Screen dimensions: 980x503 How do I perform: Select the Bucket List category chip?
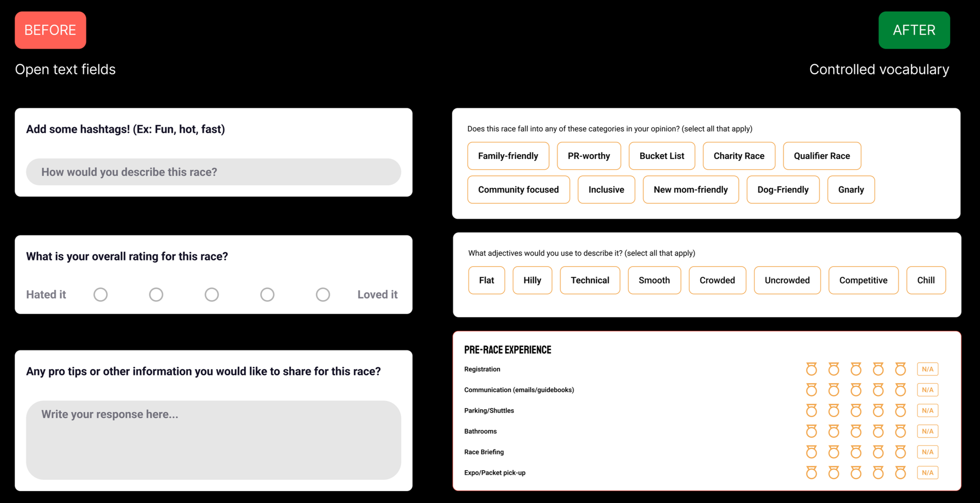[661, 156]
